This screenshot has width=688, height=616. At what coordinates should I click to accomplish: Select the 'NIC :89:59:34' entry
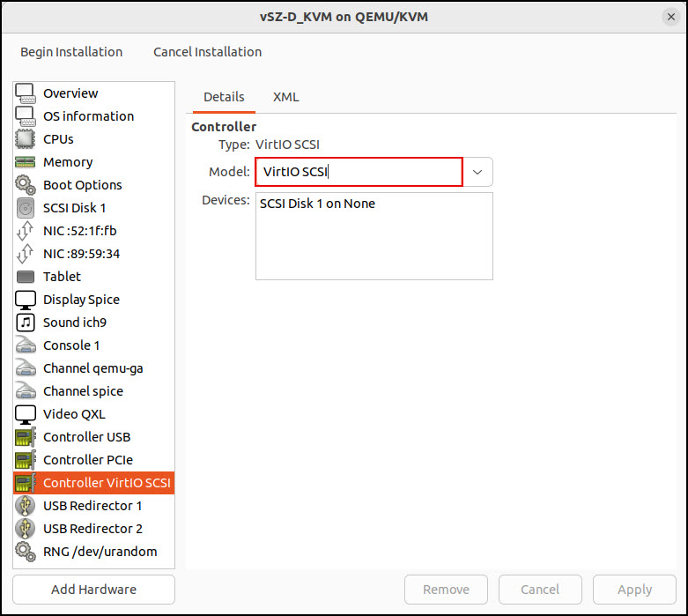[x=82, y=254]
